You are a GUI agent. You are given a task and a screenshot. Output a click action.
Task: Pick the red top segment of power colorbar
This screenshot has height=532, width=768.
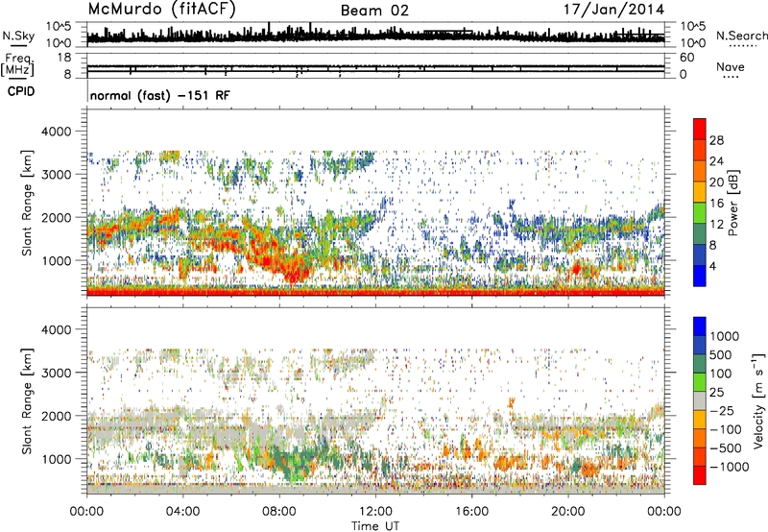click(700, 129)
